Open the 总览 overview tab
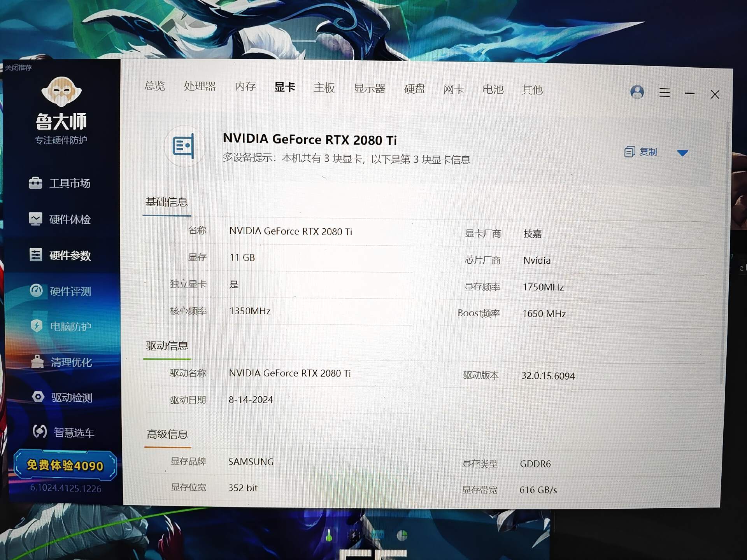 pyautogui.click(x=155, y=86)
